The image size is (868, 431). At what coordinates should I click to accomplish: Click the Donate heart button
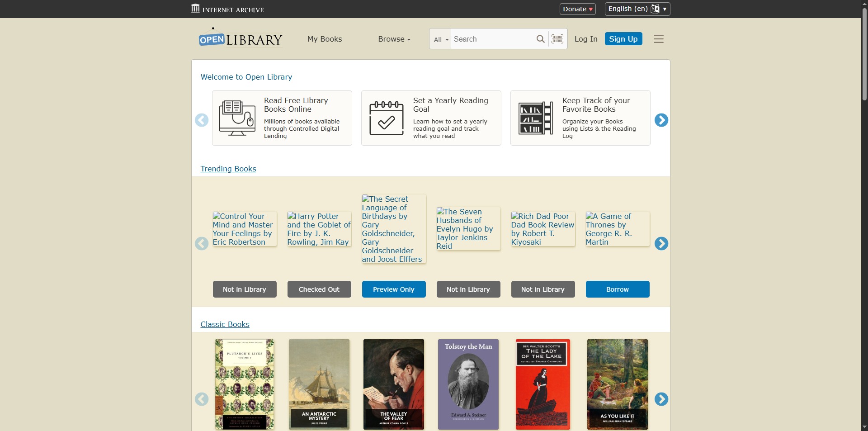[x=578, y=9]
